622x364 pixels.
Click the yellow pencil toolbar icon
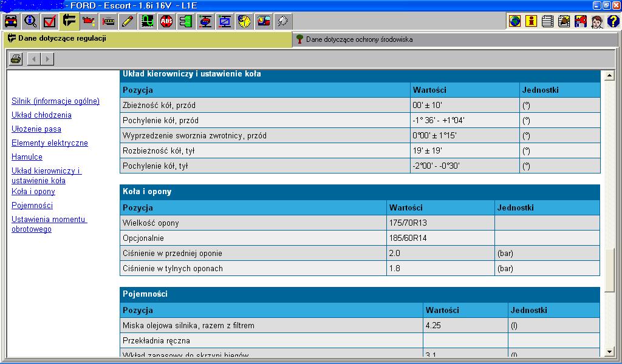pos(128,22)
